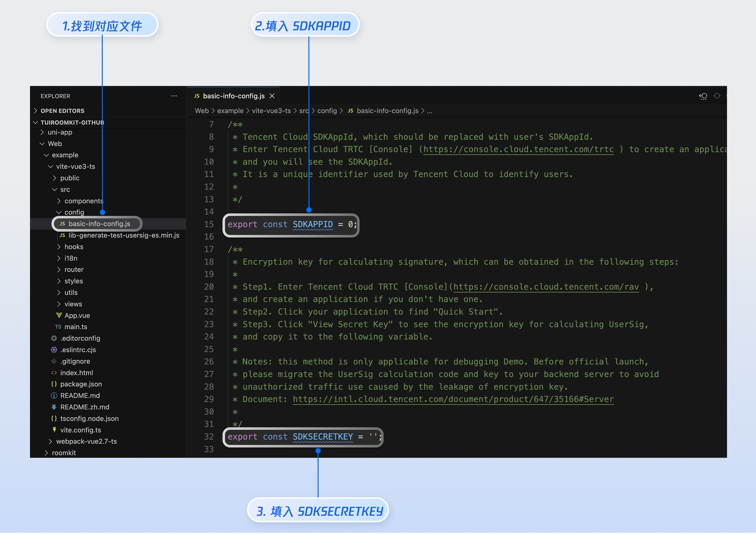Open the intl.cloud.tencent.com document link
The height and width of the screenshot is (534, 756).
click(x=453, y=399)
